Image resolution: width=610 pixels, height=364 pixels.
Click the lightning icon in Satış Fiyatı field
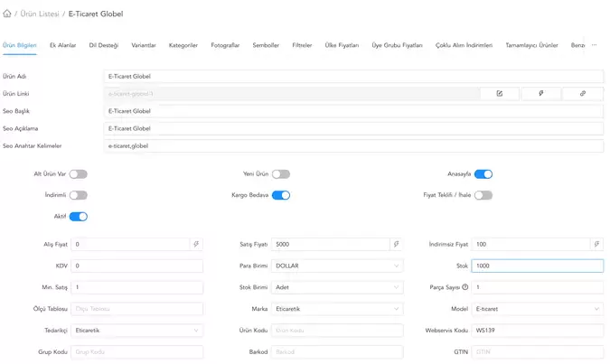[396, 244]
